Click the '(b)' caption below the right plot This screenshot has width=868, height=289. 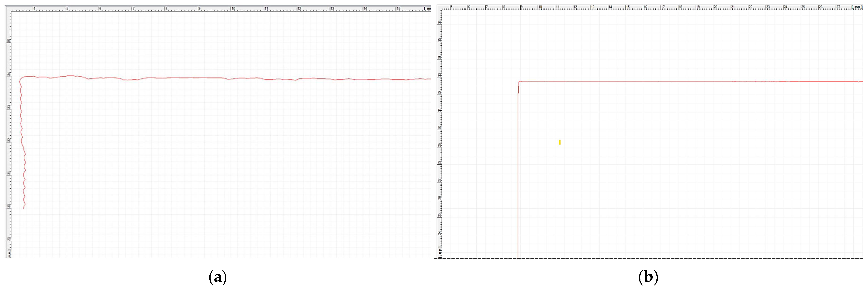pos(648,277)
